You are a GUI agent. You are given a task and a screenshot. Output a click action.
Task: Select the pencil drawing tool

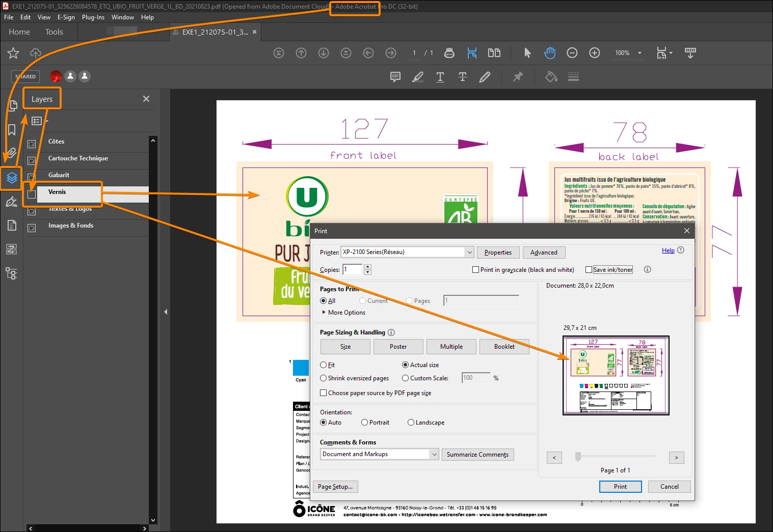pyautogui.click(x=485, y=77)
